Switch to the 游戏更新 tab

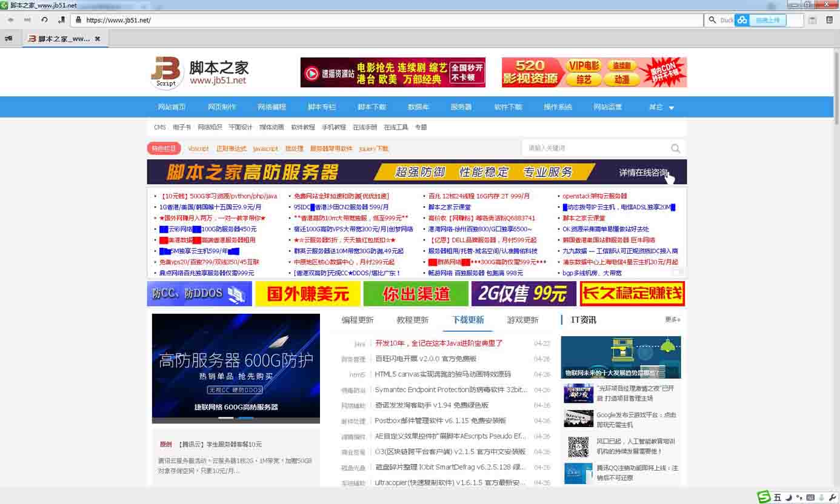[x=523, y=320]
